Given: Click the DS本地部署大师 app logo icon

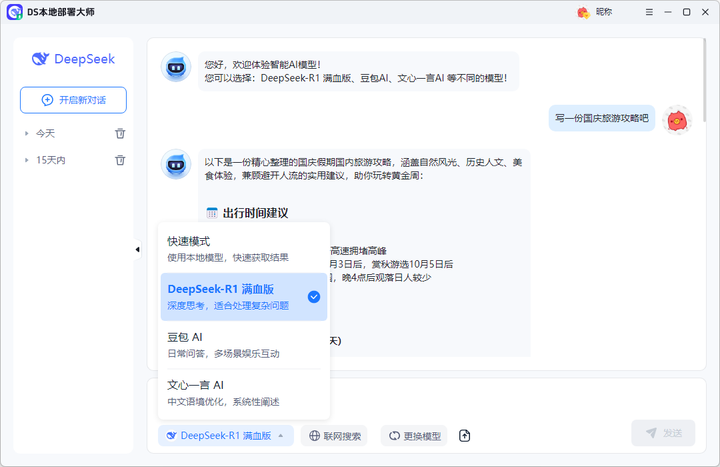Looking at the screenshot, I should [14, 12].
